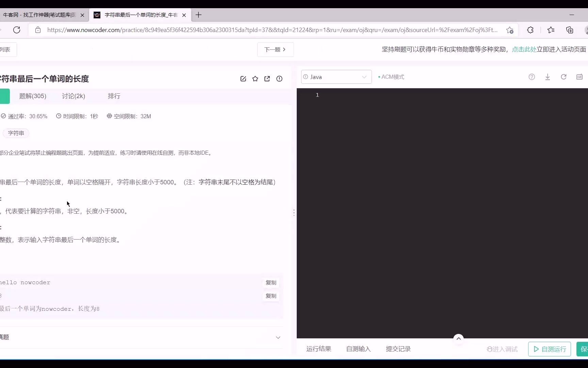Close the 字符串最后一个单词的长度 tab
Image resolution: width=588 pixels, height=368 pixels.
[x=184, y=15]
